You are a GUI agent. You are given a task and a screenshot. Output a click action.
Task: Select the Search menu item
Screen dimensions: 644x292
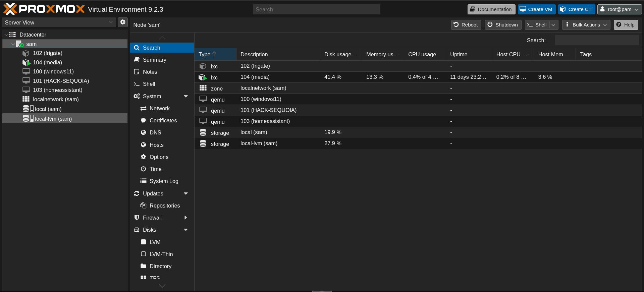coord(162,48)
